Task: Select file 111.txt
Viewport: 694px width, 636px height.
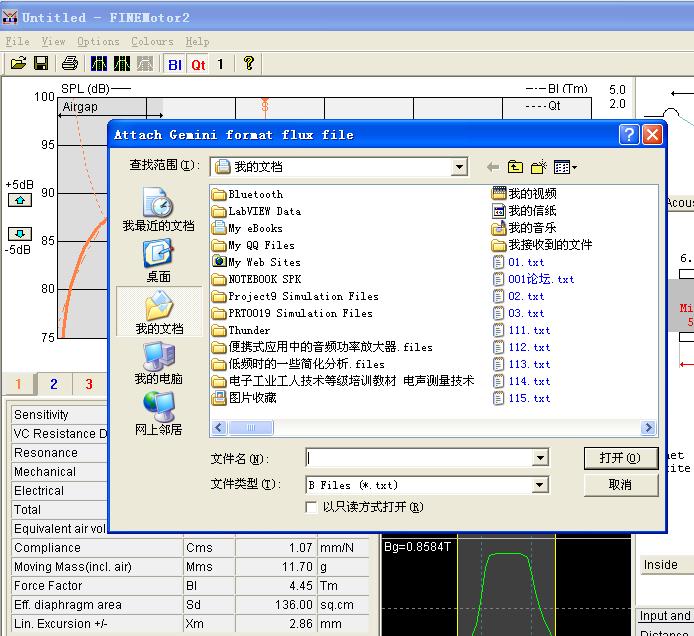Action: coord(521,330)
